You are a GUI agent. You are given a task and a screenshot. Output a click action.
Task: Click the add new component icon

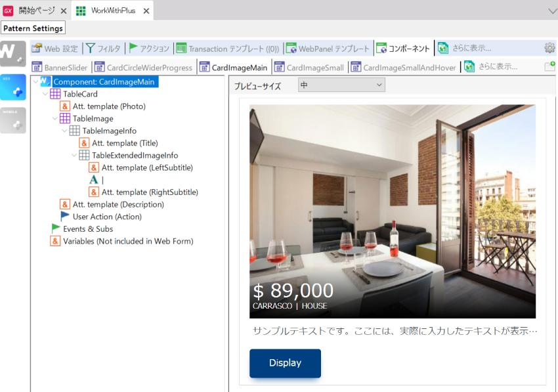(549, 66)
